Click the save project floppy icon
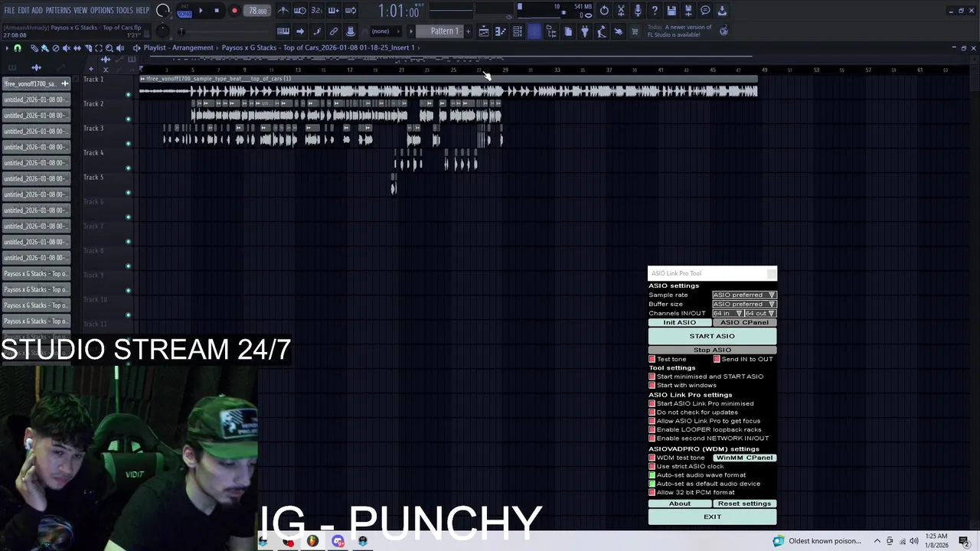The width and height of the screenshot is (980, 551). pyautogui.click(x=671, y=11)
